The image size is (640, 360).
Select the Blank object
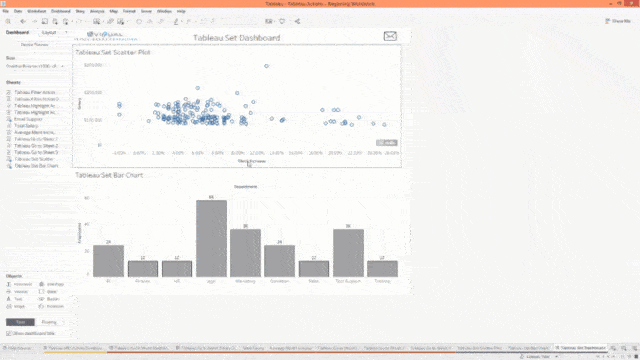point(48,291)
